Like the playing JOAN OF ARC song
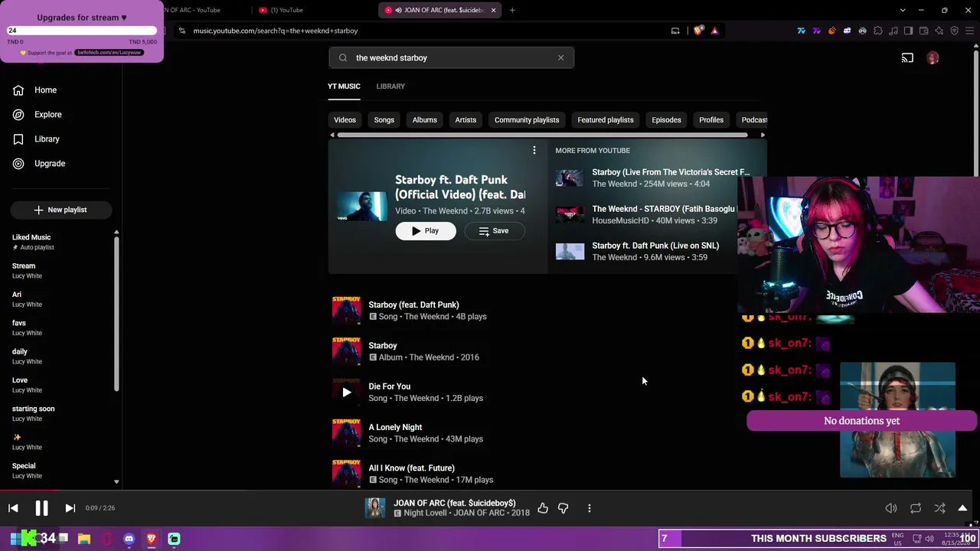Image resolution: width=980 pixels, height=551 pixels. coord(543,508)
